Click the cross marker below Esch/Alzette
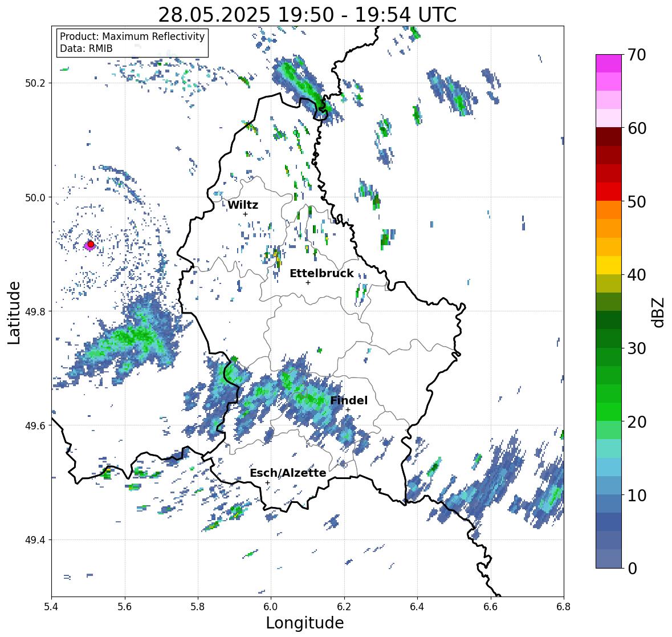Image resolution: width=672 pixels, height=637 pixels. [x=267, y=482]
